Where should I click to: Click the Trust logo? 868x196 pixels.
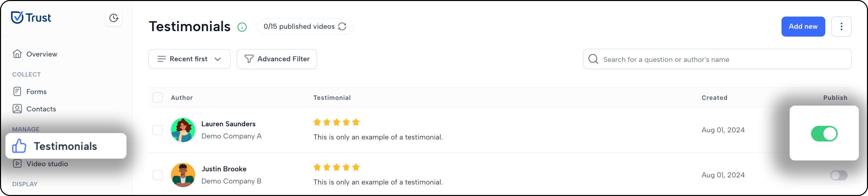[x=31, y=18]
